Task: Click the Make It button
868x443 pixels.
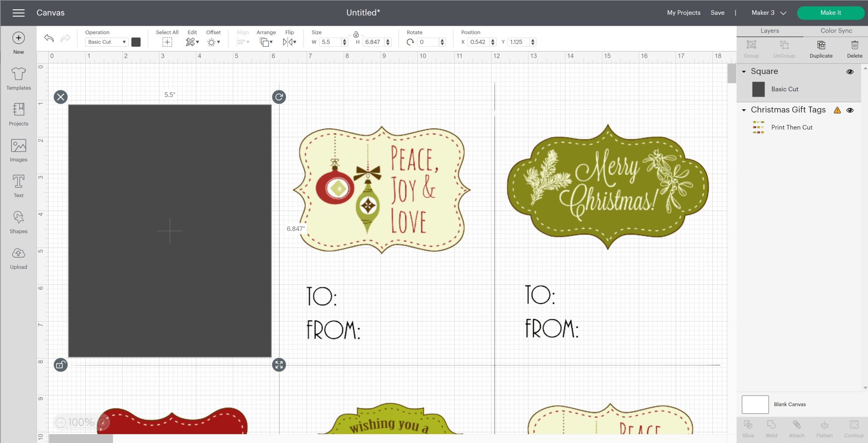Action: pyautogui.click(x=830, y=13)
